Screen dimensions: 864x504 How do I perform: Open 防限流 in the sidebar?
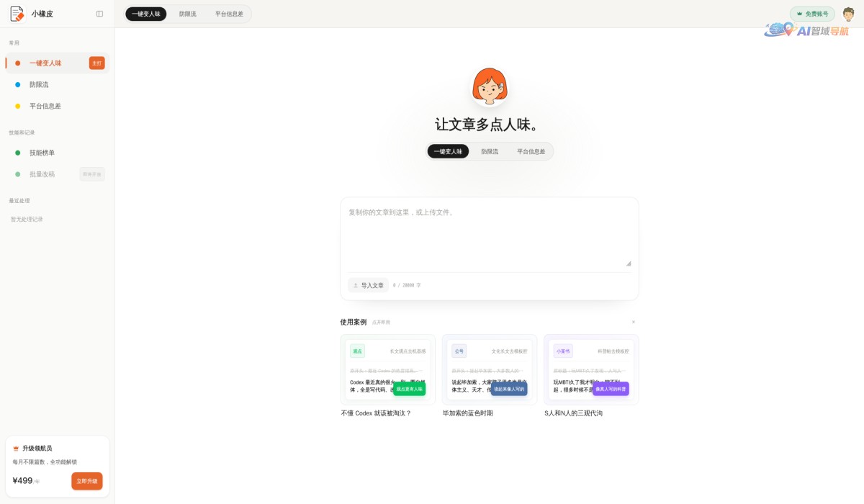58,85
